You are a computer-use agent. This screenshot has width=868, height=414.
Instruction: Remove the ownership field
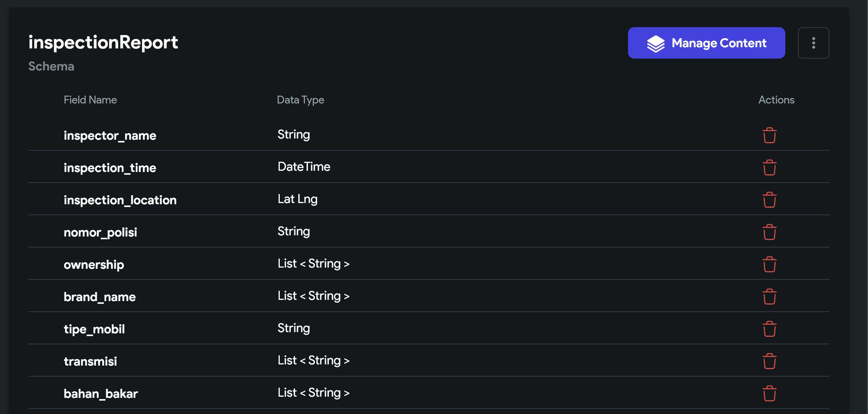pyautogui.click(x=769, y=264)
